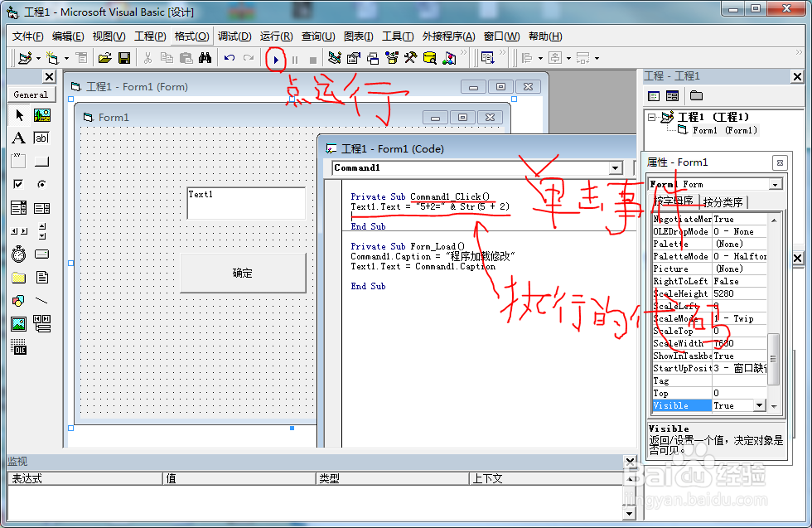Click the Add Standard EXE Project icon
The height and width of the screenshot is (528, 812).
pyautogui.click(x=25, y=58)
